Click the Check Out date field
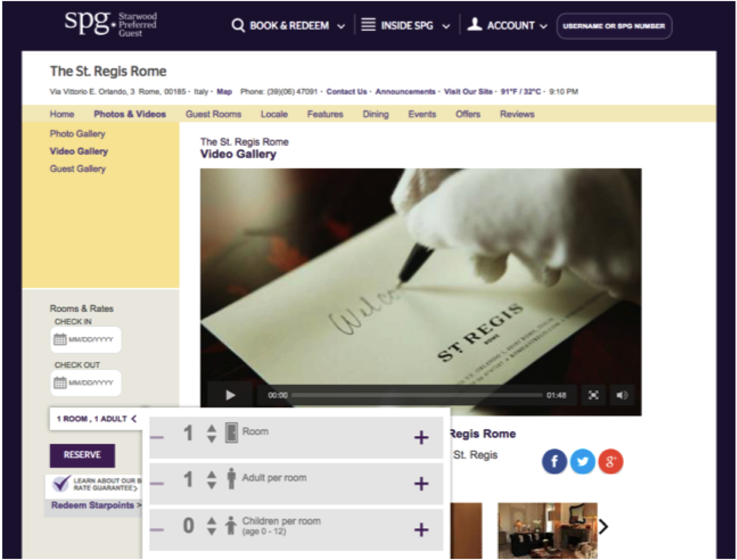Image resolution: width=737 pixels, height=560 pixels. tap(86, 383)
